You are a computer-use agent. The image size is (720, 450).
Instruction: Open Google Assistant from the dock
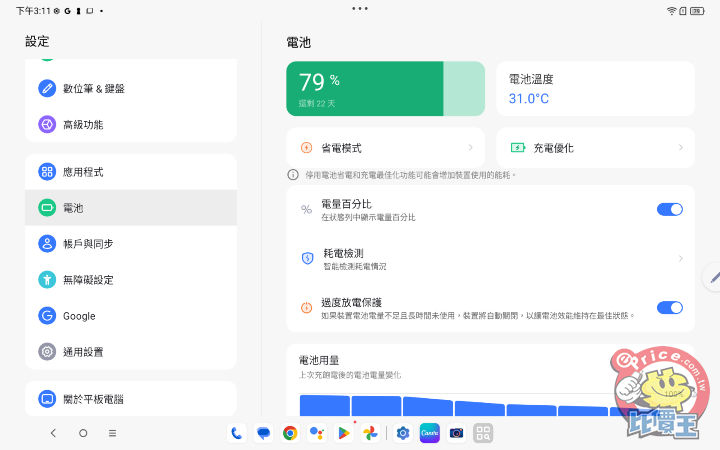(317, 433)
